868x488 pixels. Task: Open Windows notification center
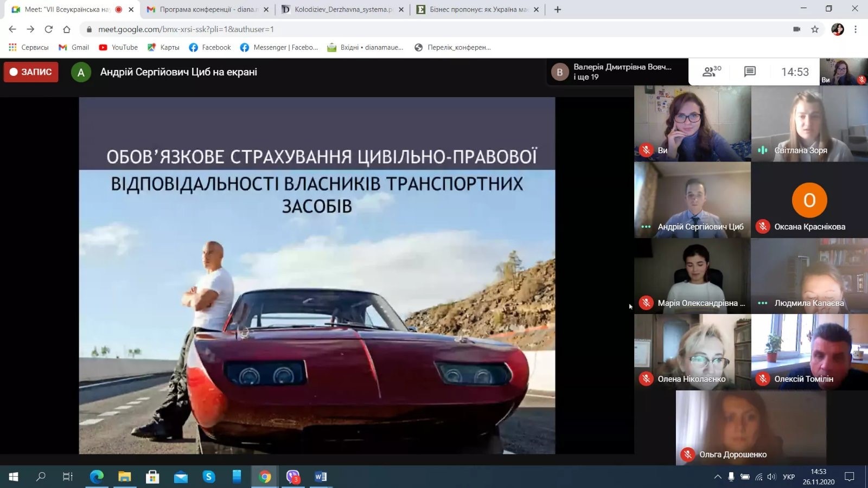[850, 477]
